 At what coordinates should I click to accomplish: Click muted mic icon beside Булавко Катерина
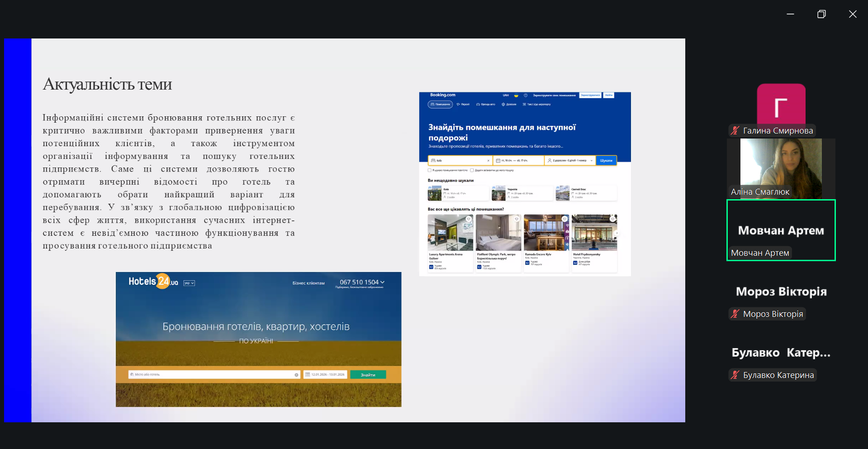point(735,375)
